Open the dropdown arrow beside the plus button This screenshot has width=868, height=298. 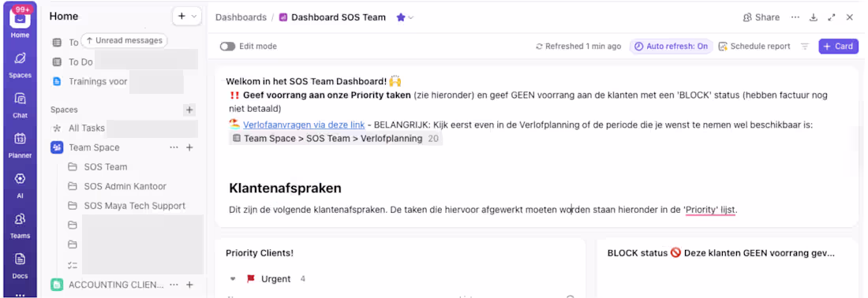194,17
